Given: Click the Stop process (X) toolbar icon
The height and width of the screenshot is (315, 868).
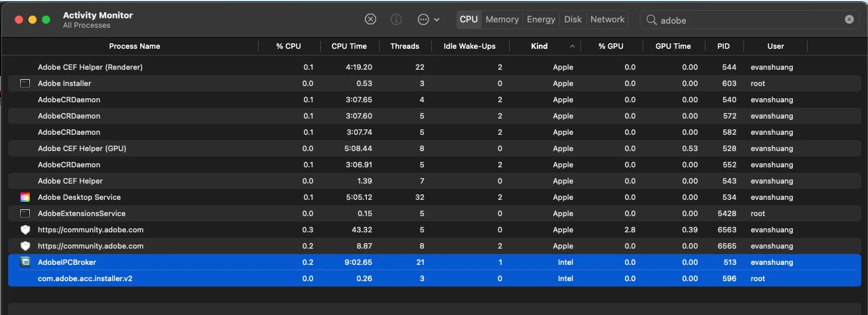Looking at the screenshot, I should pos(370,20).
